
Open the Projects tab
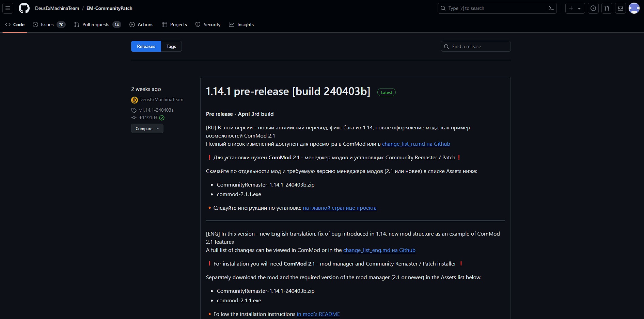click(x=174, y=25)
